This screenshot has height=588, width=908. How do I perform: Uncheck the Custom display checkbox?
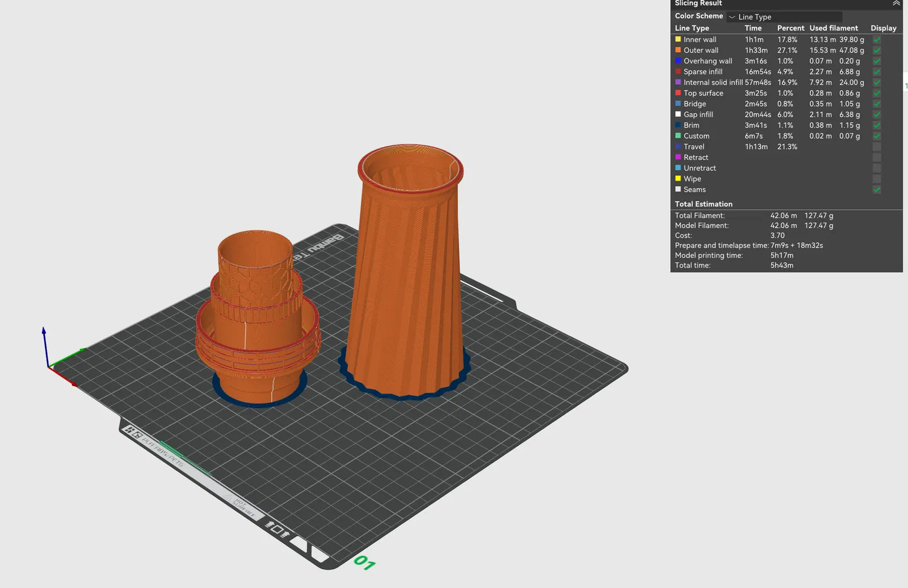[x=877, y=136]
